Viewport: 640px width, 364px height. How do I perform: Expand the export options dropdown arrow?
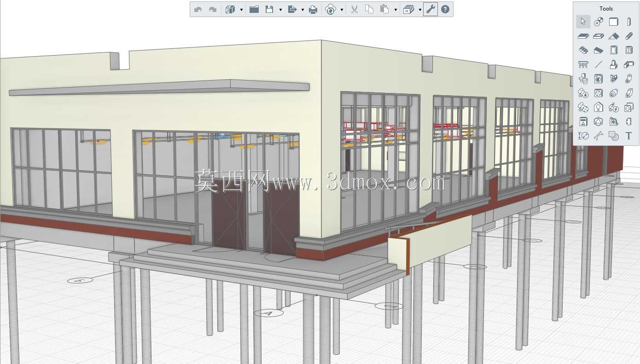pyautogui.click(x=303, y=10)
